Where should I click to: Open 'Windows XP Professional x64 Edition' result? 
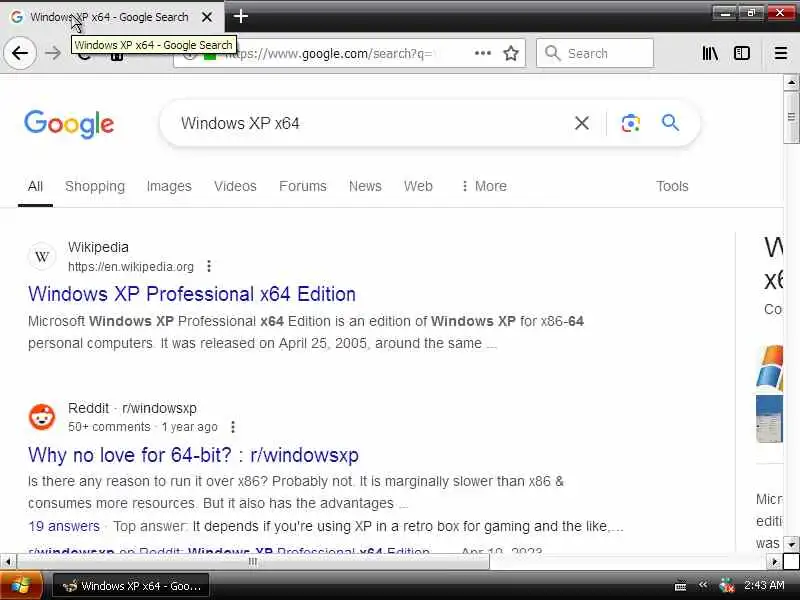pos(192,294)
